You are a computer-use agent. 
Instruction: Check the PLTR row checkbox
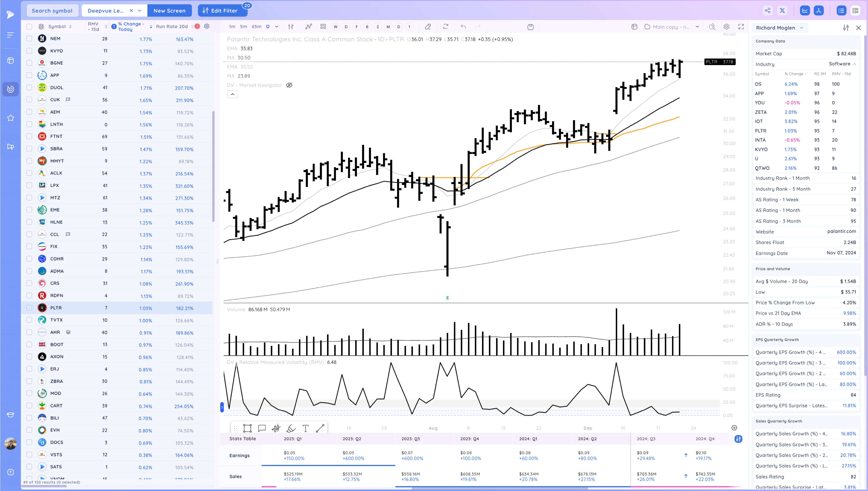(x=29, y=308)
